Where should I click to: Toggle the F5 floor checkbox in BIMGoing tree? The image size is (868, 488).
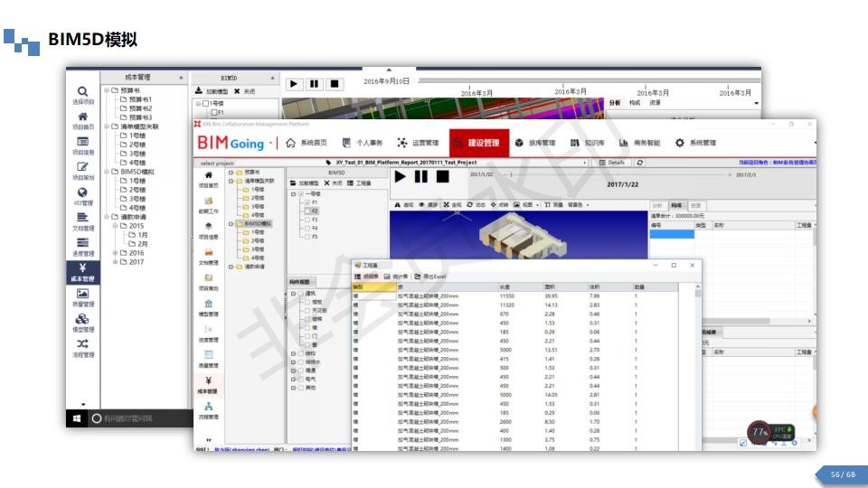(x=307, y=237)
